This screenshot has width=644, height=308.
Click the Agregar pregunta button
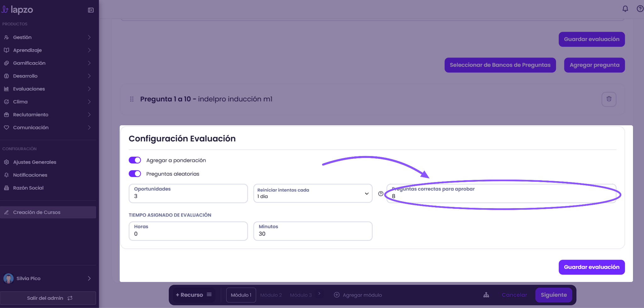[594, 65]
